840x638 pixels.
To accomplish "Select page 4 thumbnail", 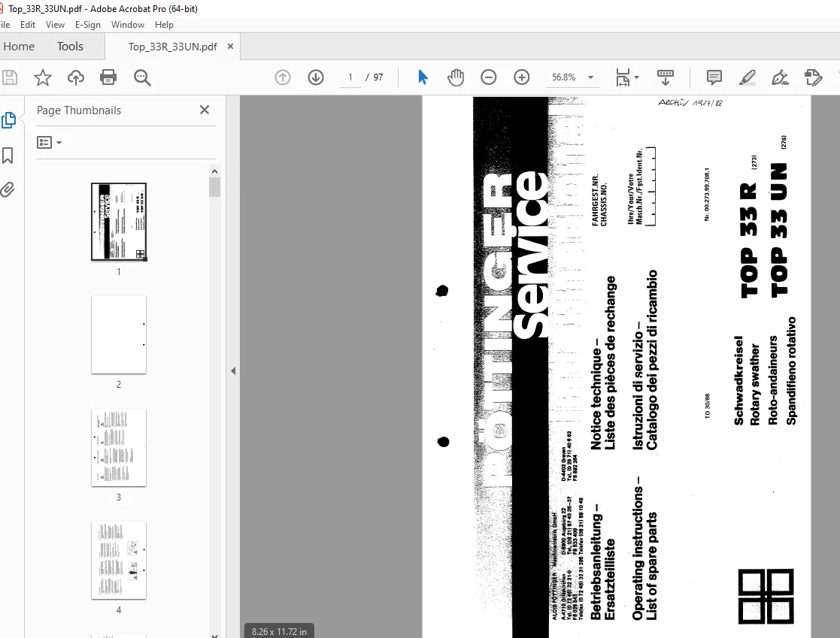I will pos(119,560).
